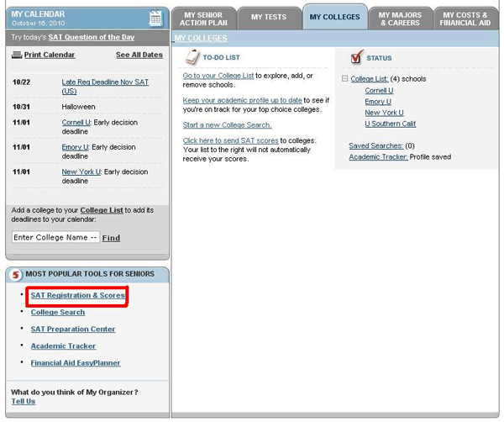Open SAT Registration & Scores link
This screenshot has width=504, height=422.
coord(78,295)
